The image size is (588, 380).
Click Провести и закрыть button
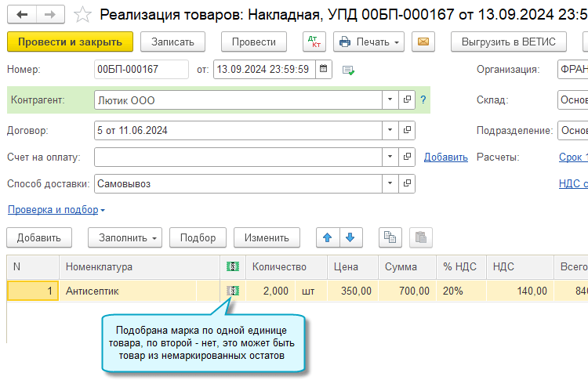[x=70, y=42]
